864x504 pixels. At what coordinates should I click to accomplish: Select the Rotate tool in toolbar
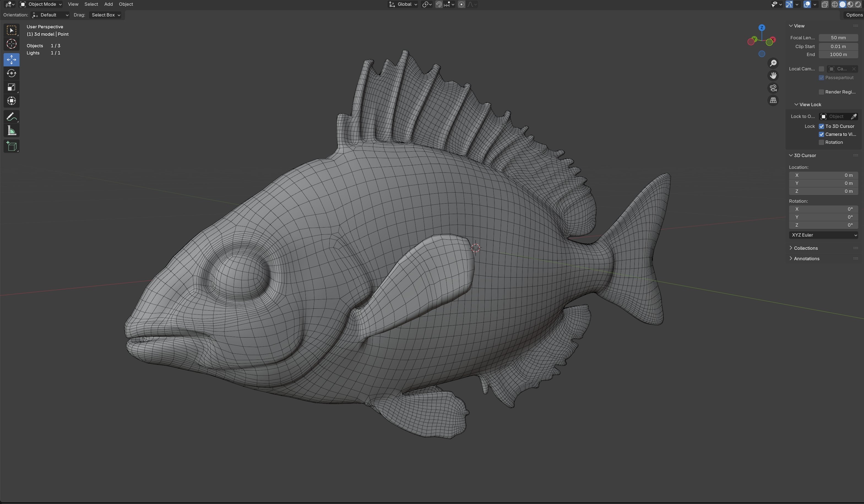[x=11, y=73]
